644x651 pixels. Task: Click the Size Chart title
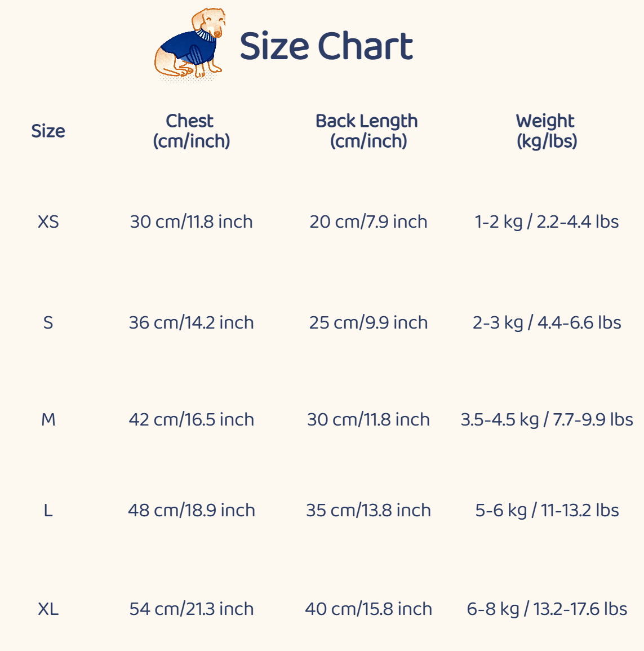click(326, 46)
